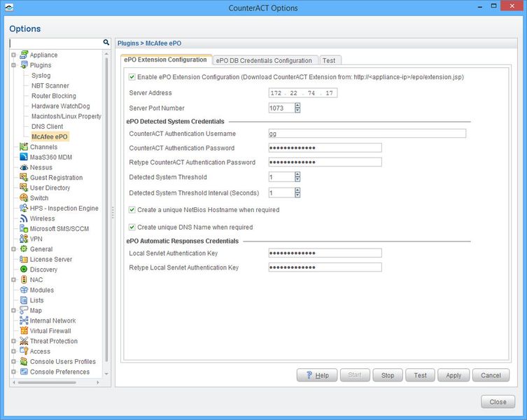Switch to the Test tab
The height and width of the screenshot is (420, 527).
329,60
